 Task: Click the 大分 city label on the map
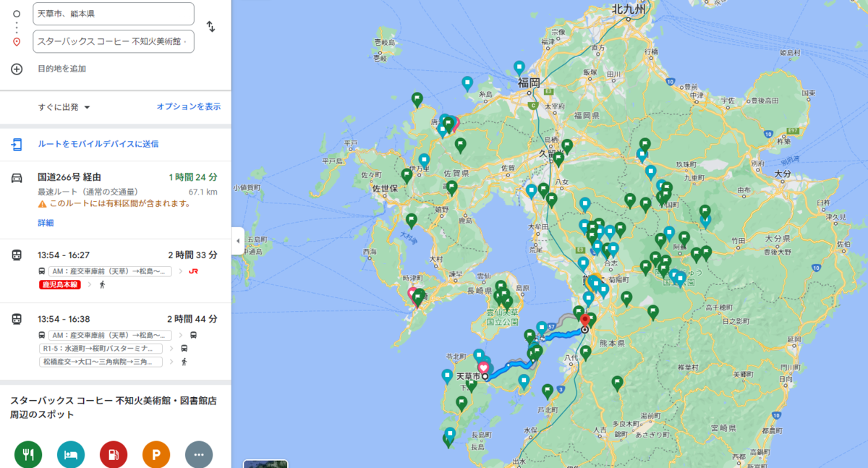point(783,174)
